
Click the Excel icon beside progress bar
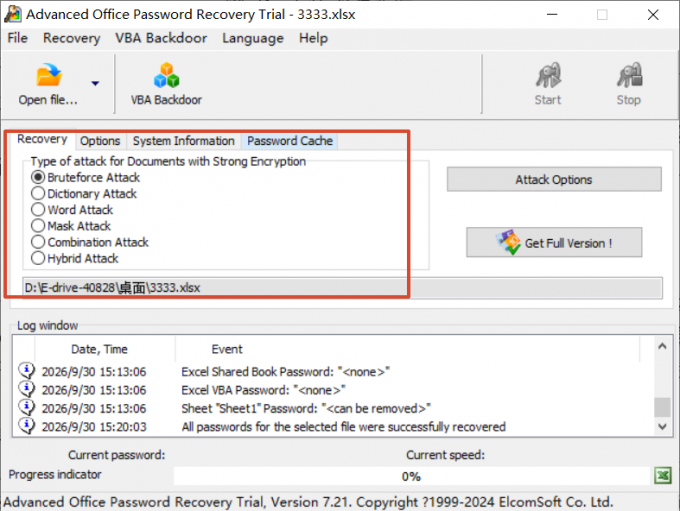click(663, 475)
